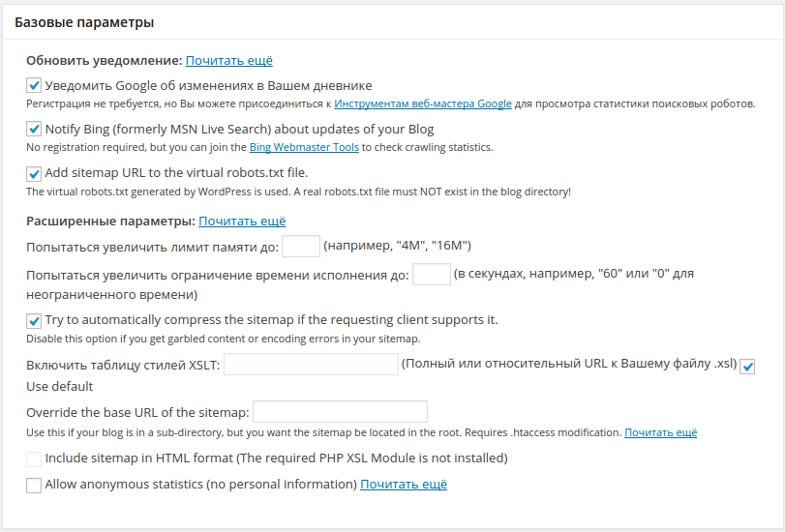Screen dimensions: 785x532
Task: Open the Bing Webmaster Tools link
Action: (x=304, y=147)
